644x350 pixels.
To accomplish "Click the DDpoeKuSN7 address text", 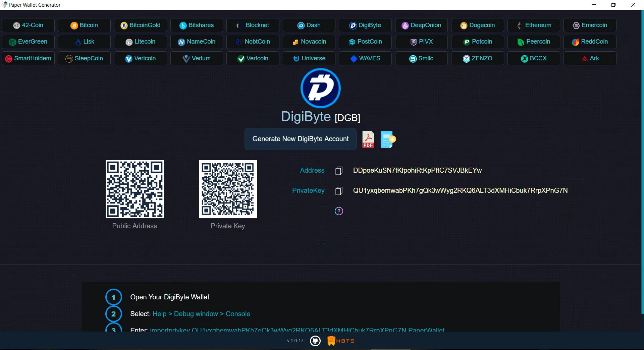I will click(417, 170).
